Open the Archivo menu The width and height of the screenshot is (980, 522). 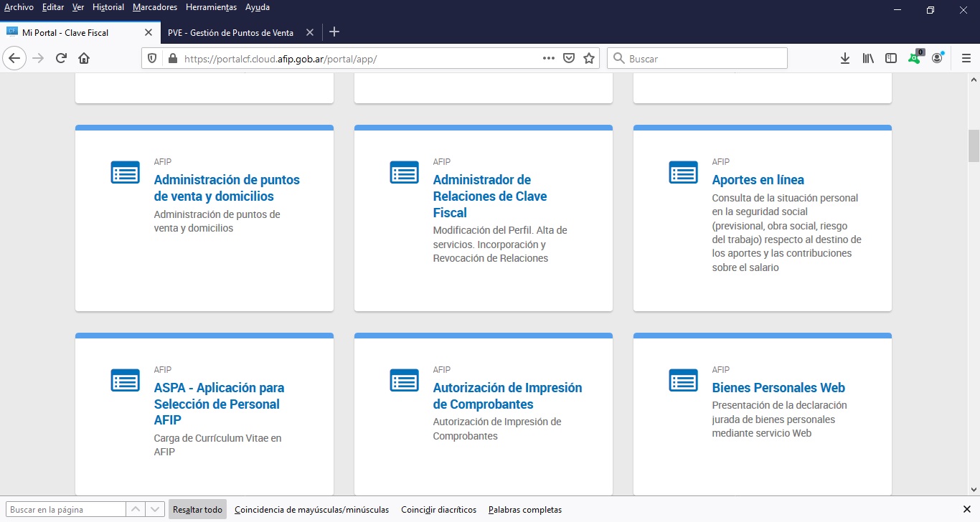tap(19, 7)
